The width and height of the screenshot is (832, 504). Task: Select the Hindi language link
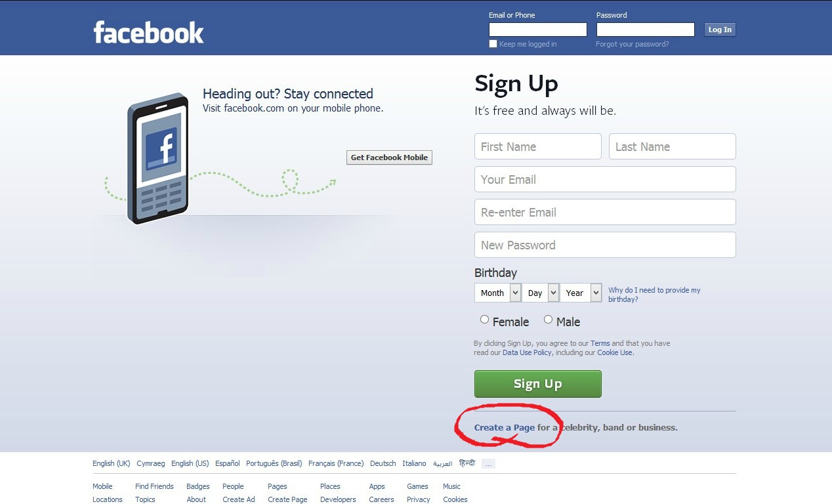click(x=467, y=463)
